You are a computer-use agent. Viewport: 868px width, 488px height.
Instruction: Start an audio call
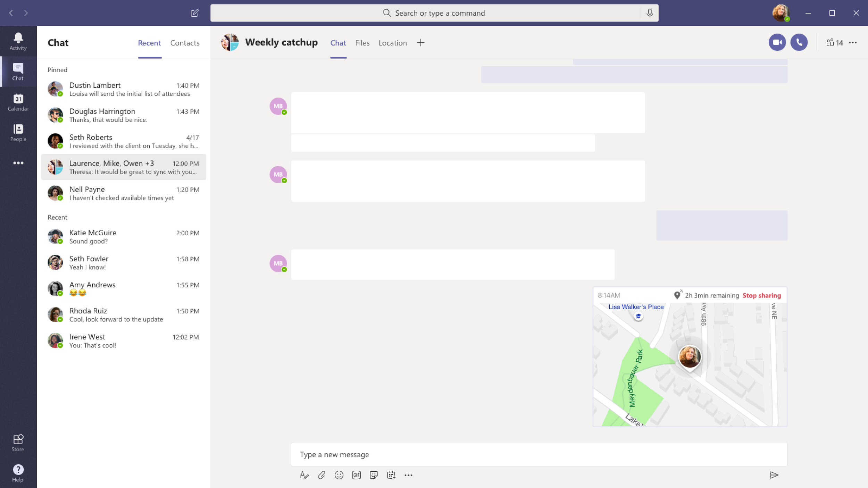800,42
